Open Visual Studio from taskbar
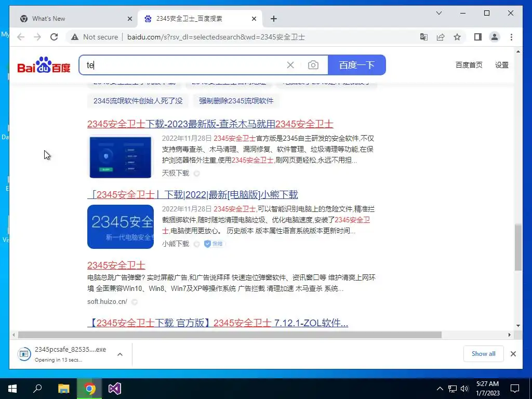The width and height of the screenshot is (532, 399). pyautogui.click(x=115, y=389)
